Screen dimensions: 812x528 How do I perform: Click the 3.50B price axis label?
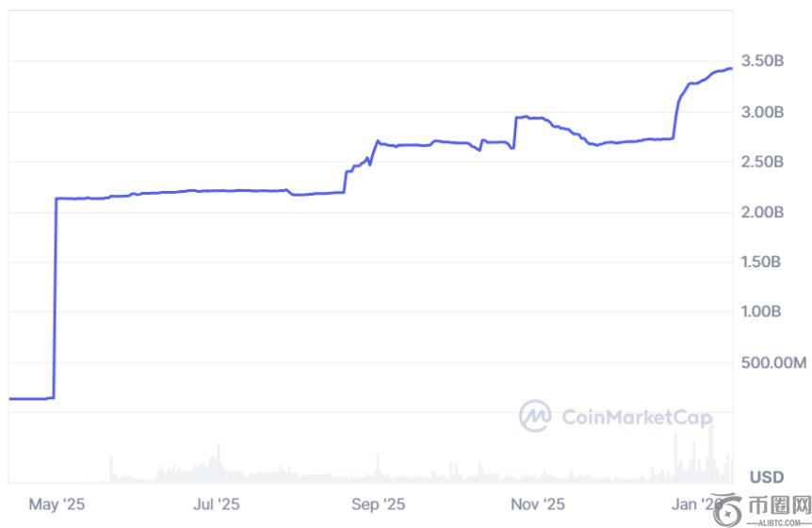coord(763,61)
